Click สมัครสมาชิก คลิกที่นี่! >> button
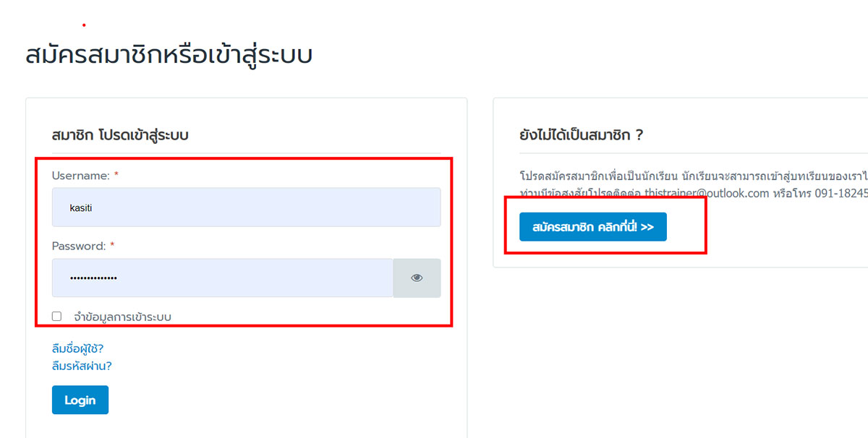 pyautogui.click(x=593, y=227)
